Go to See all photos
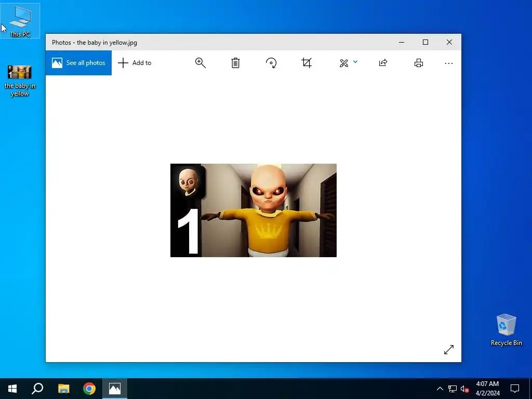 [79, 63]
